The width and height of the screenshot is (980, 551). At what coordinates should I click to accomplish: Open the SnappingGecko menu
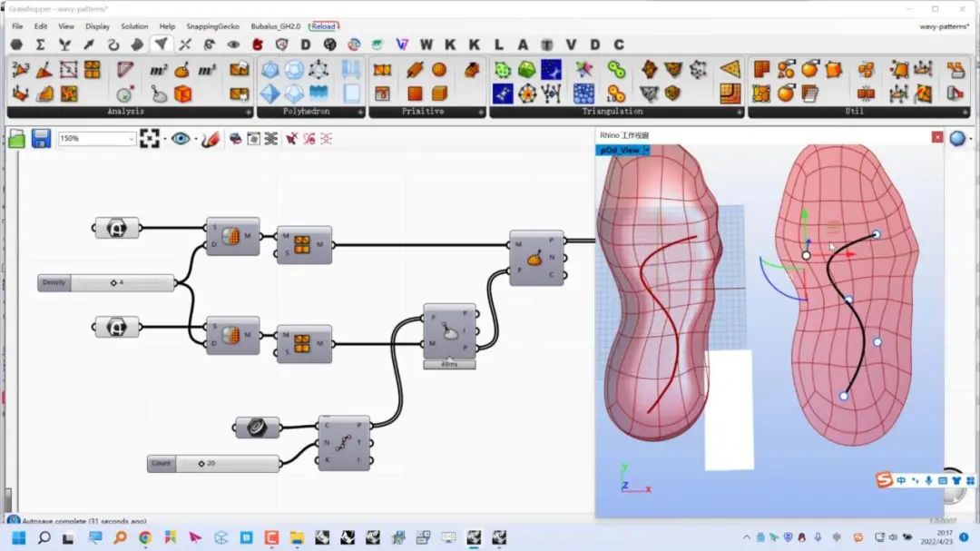(x=212, y=26)
